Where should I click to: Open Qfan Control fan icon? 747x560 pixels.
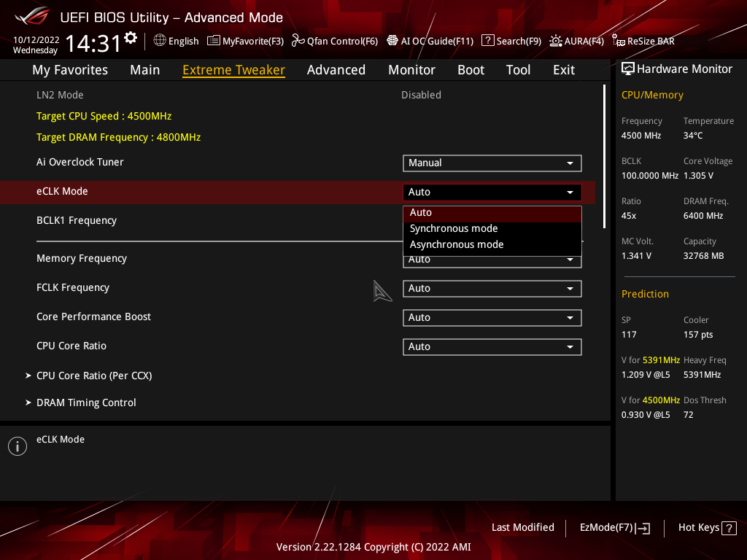point(298,41)
